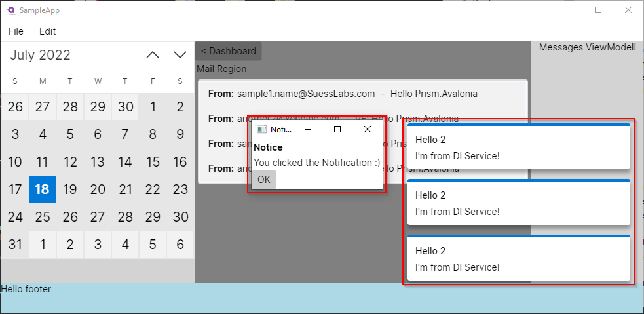Image resolution: width=644 pixels, height=314 pixels.
Task: Go to previous month in calendar
Action: [x=153, y=54]
